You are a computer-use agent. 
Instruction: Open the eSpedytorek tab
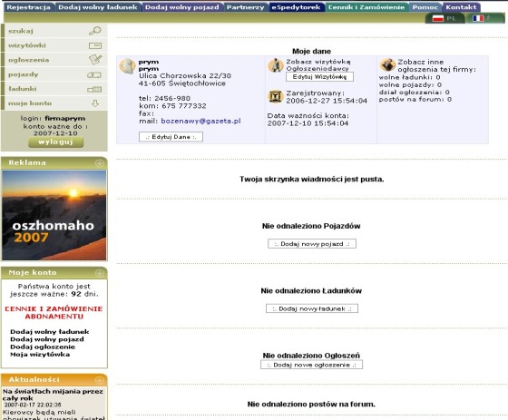click(x=297, y=7)
